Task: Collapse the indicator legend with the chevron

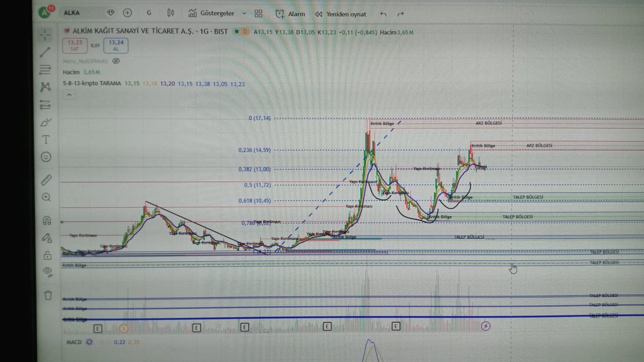Action: [x=69, y=95]
